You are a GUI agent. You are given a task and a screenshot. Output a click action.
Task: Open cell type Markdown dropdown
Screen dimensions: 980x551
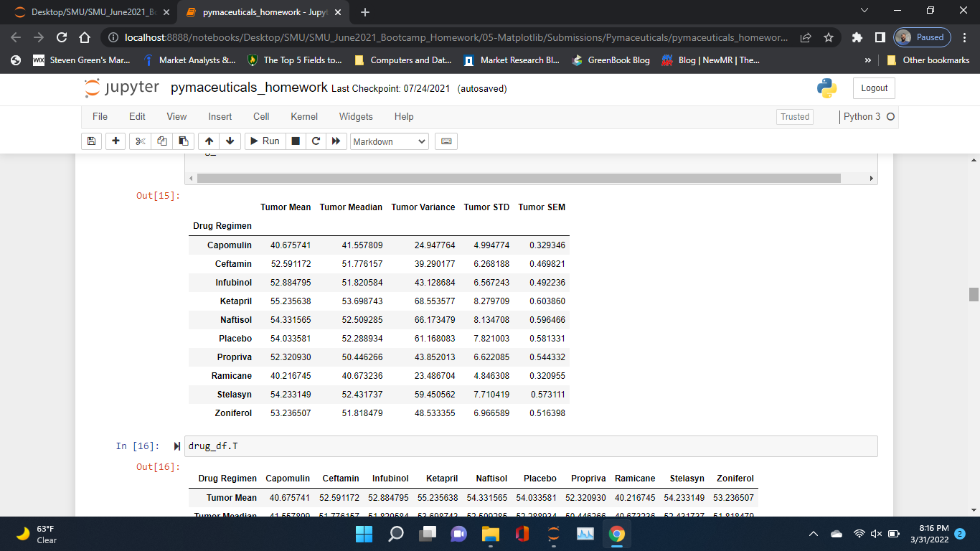[x=390, y=141]
